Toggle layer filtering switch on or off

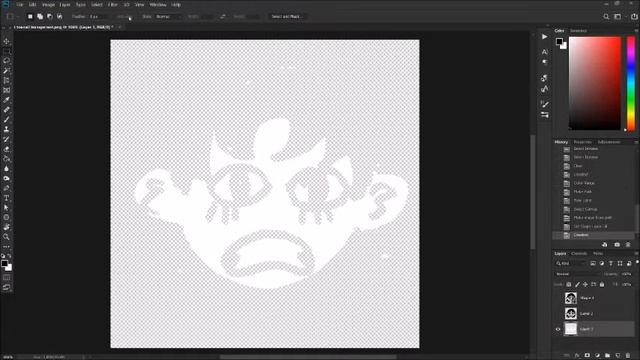[637, 262]
